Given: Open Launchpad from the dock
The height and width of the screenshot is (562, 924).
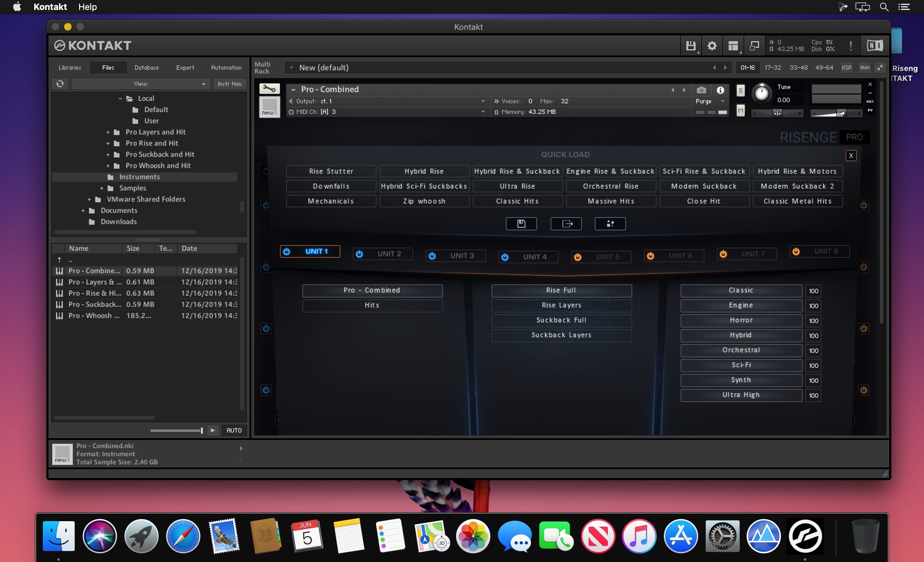Looking at the screenshot, I should pos(141,536).
